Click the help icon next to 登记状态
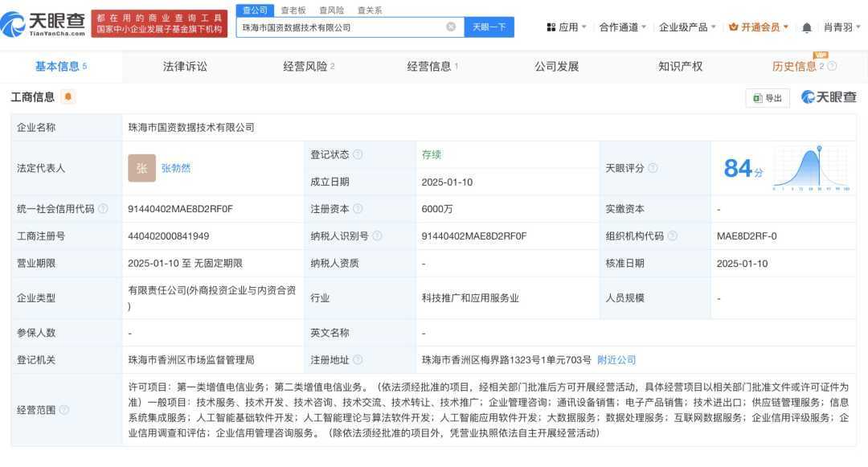Viewport: 868px width, 467px height. point(358,154)
